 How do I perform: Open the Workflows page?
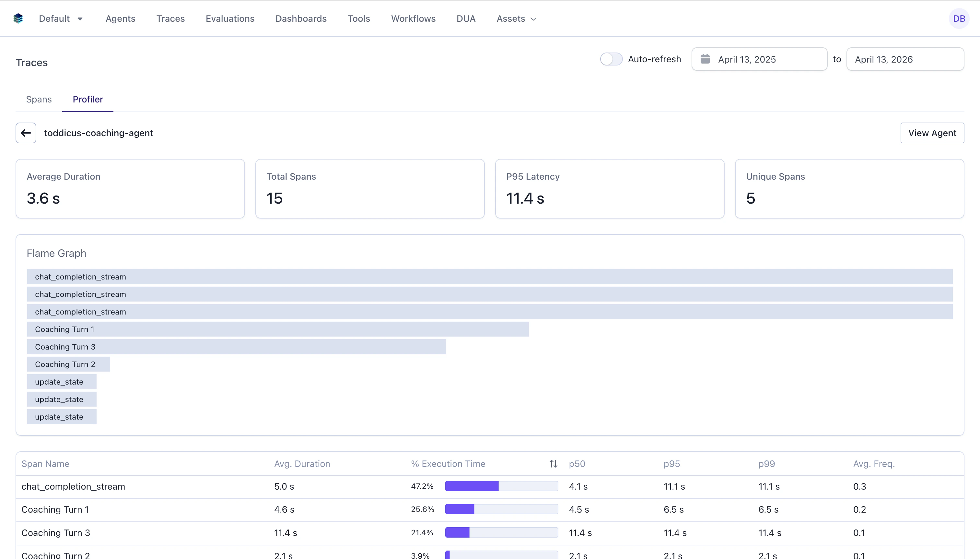click(413, 18)
